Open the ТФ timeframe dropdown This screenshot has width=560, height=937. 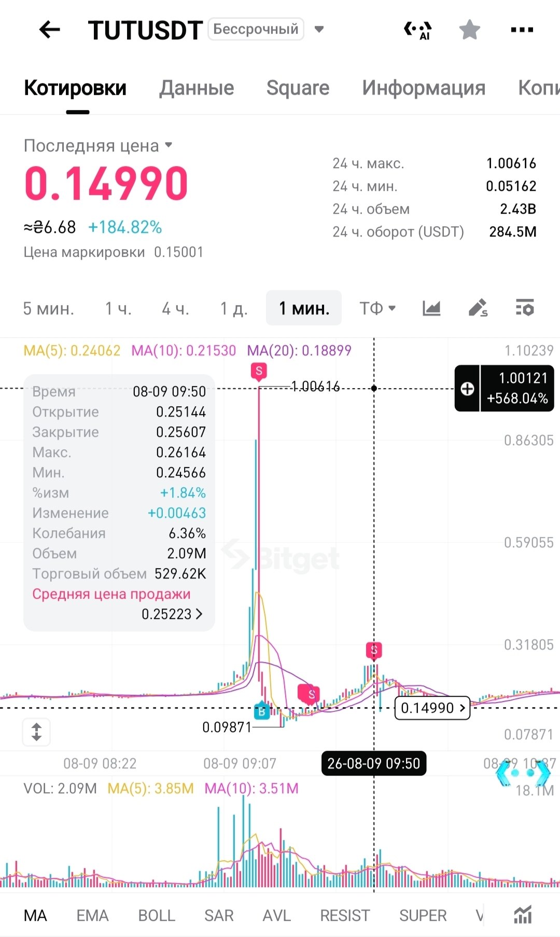(377, 308)
